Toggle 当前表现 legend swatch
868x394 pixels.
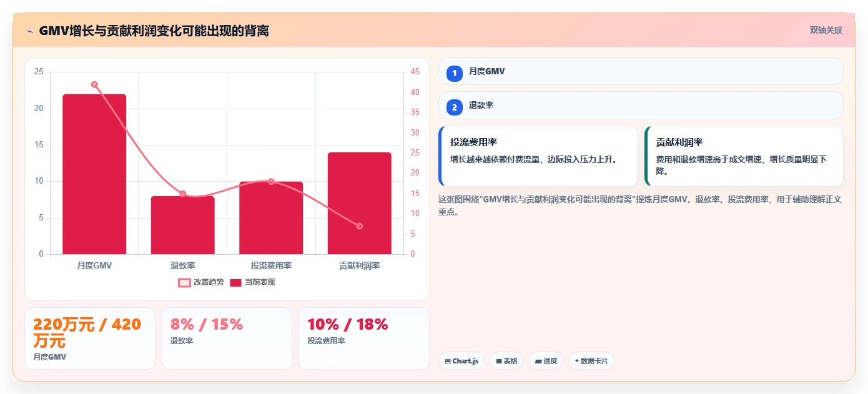(x=235, y=283)
